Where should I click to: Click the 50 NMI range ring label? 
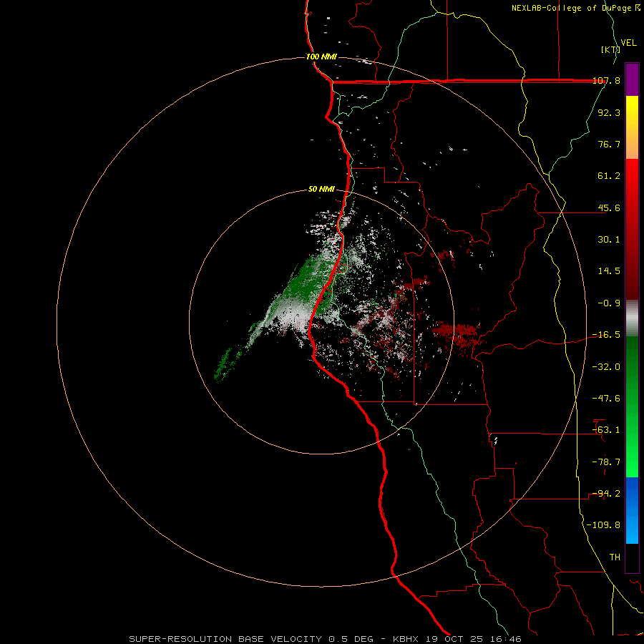click(x=321, y=190)
